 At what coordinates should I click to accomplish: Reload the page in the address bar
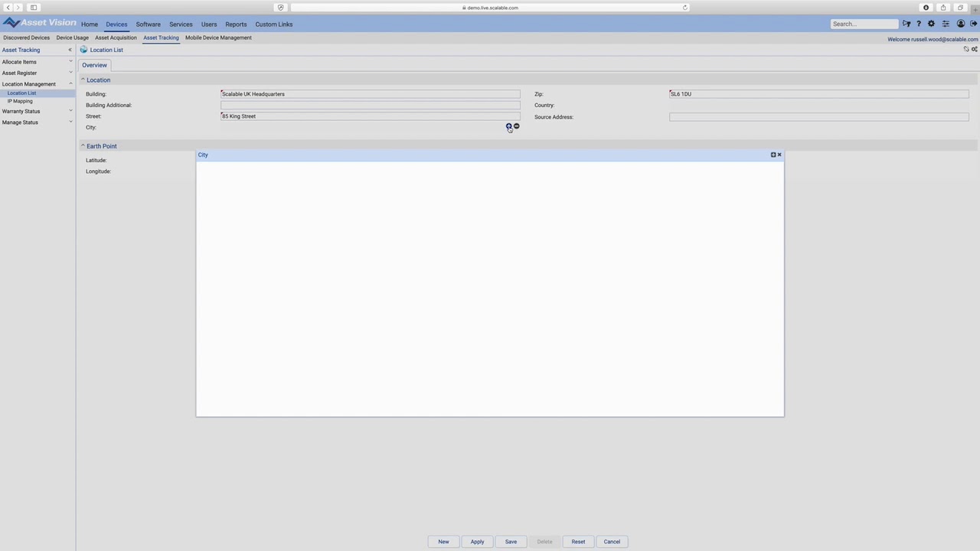pyautogui.click(x=684, y=8)
